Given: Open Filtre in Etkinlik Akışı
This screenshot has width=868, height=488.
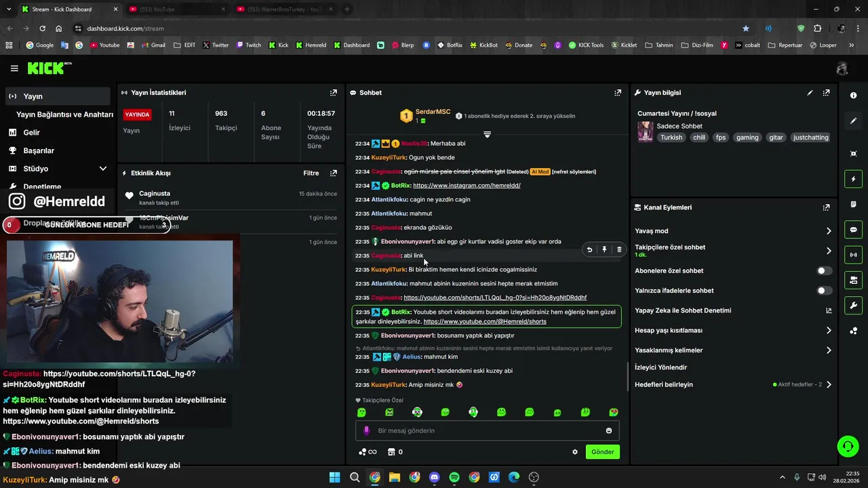Looking at the screenshot, I should [x=311, y=174].
